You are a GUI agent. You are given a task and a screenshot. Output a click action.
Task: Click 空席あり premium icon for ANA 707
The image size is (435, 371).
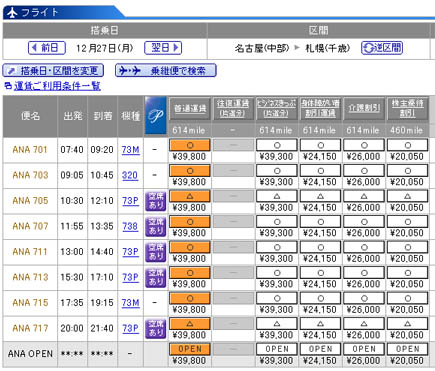pyautogui.click(x=156, y=226)
